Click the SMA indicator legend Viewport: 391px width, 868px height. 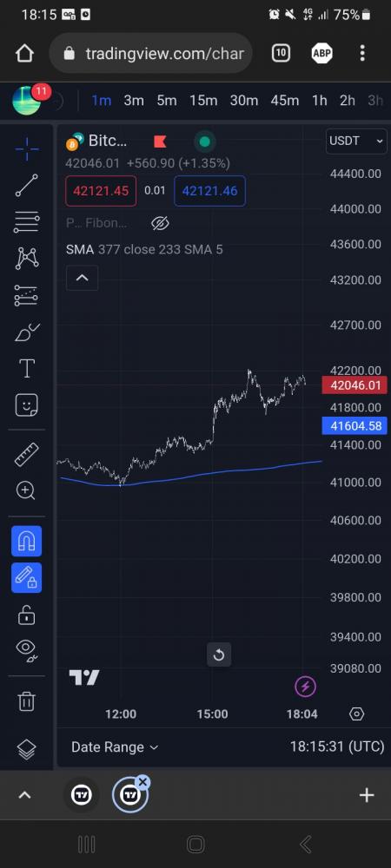point(144,250)
